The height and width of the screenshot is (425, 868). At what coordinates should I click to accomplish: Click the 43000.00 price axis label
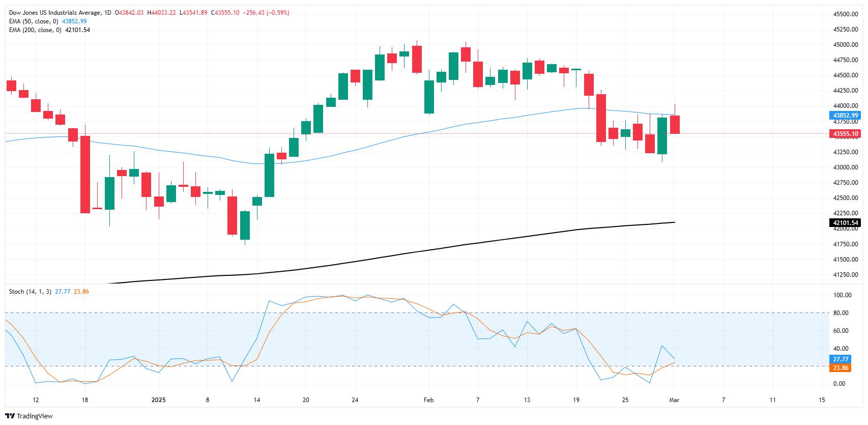(845, 167)
